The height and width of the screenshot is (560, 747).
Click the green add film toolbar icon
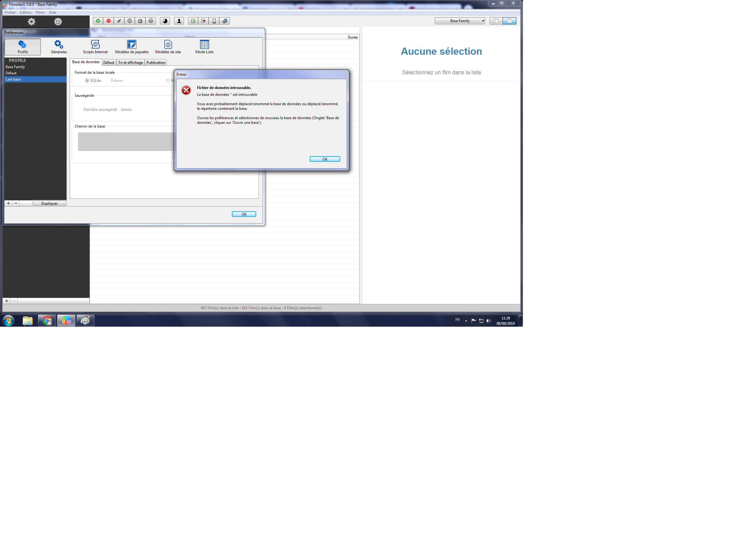98,21
